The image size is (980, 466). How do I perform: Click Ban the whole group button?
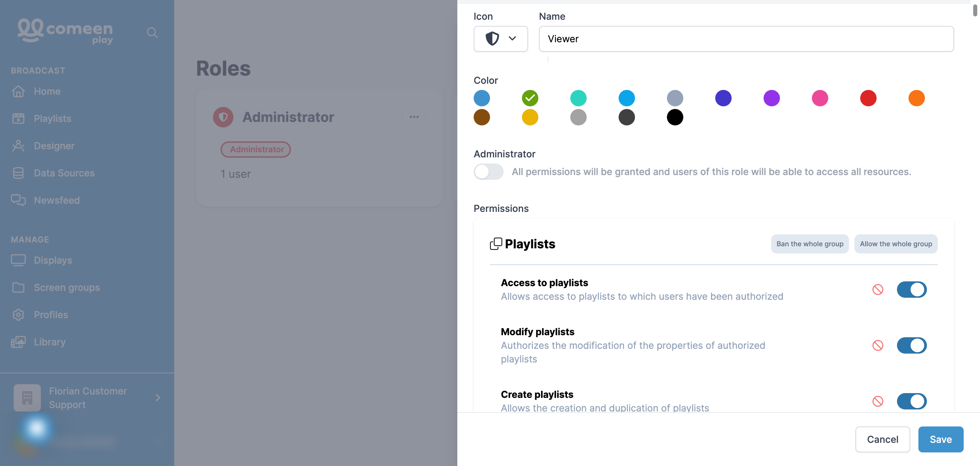click(810, 244)
